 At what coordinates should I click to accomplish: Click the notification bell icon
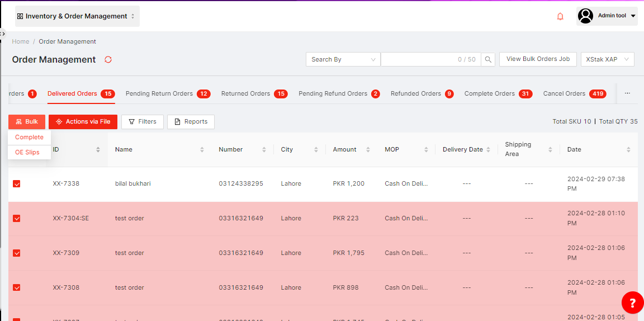pyautogui.click(x=560, y=16)
